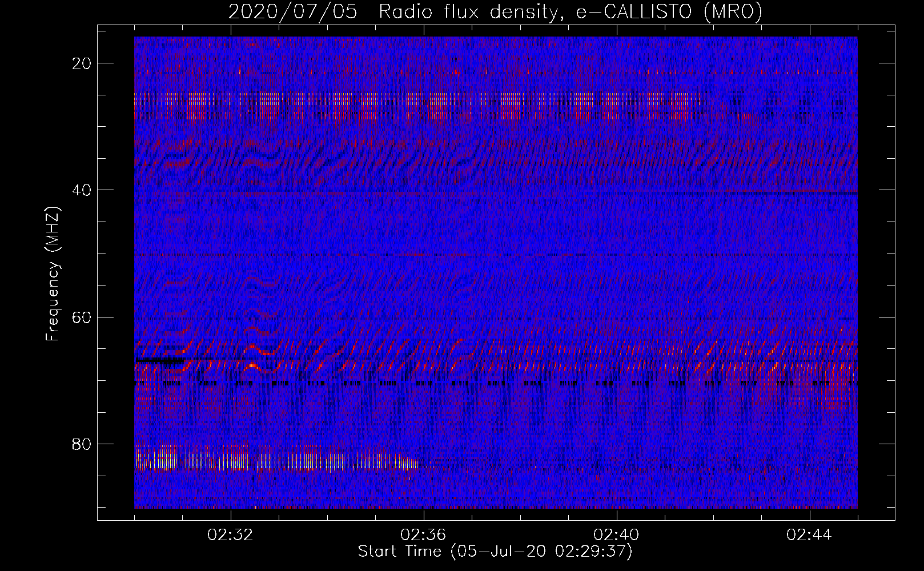Click the plot title '2020/07/05 Radio flux density, e-CALLISTO (MRO)'
The width and height of the screenshot is (924, 571).
tap(495, 11)
